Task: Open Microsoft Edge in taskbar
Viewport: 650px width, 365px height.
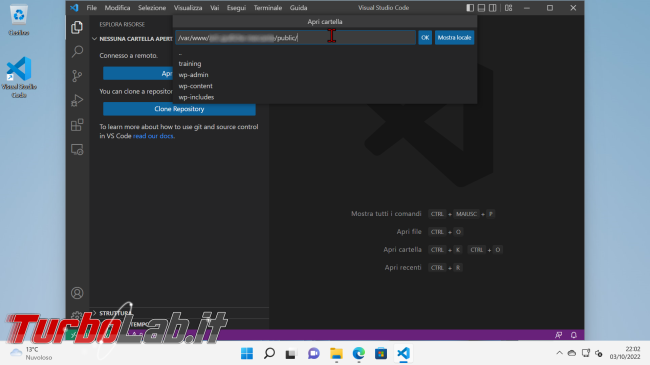Action: [359, 353]
